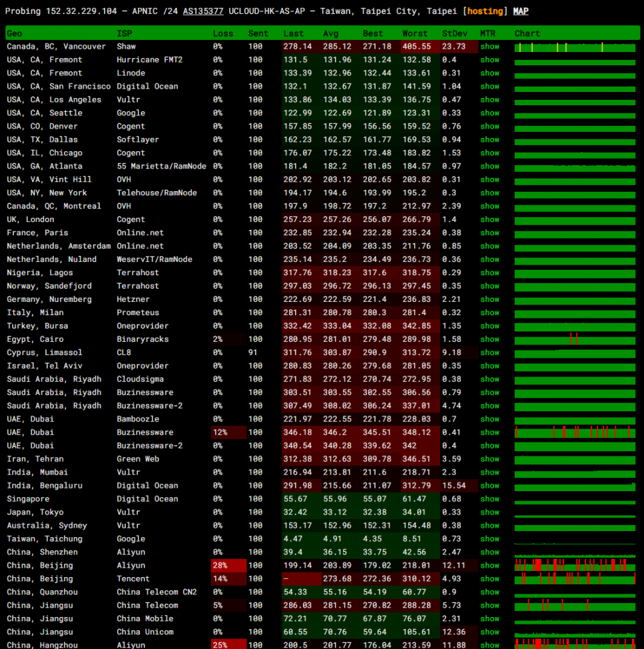Show MTR for Vint Hill OVH

coord(489,179)
